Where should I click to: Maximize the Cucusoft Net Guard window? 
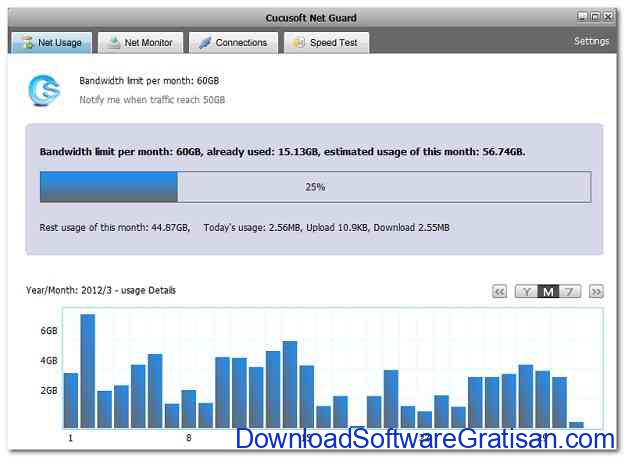coord(595,16)
